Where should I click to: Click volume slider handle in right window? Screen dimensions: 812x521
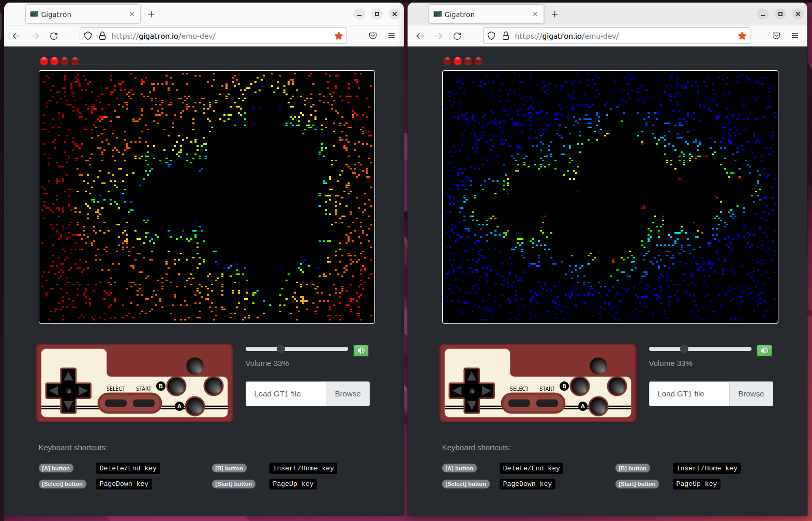tap(684, 349)
